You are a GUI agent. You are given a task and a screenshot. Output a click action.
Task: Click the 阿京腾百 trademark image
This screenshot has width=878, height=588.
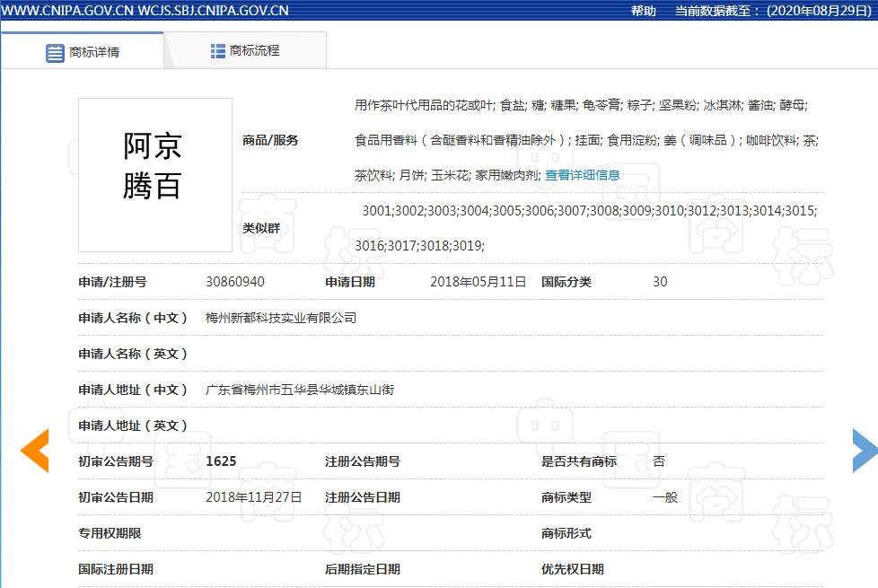(x=155, y=175)
